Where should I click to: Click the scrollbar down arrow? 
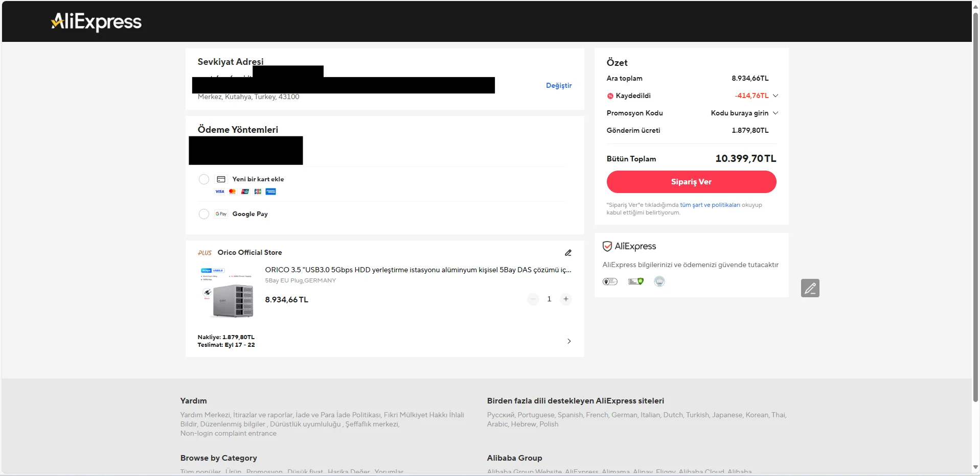click(975, 467)
